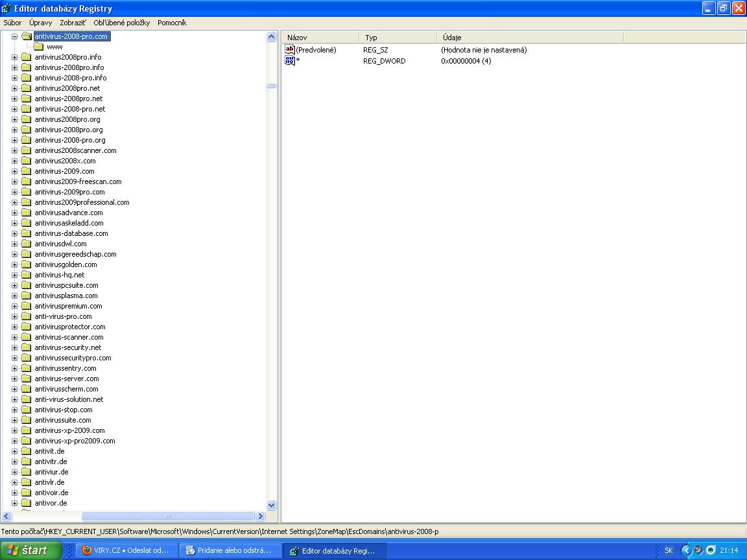Image resolution: width=747 pixels, height=560 pixels.
Task: Open the Súbor menu
Action: 12,23
